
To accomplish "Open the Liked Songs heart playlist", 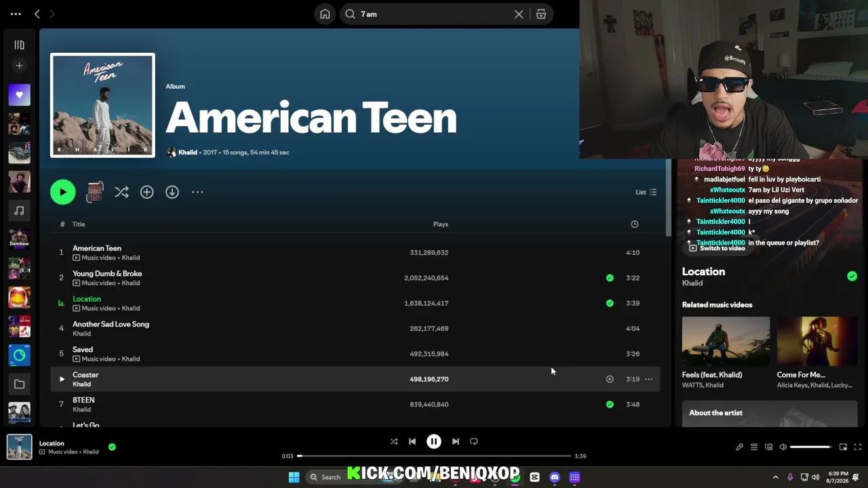I will click(x=19, y=95).
